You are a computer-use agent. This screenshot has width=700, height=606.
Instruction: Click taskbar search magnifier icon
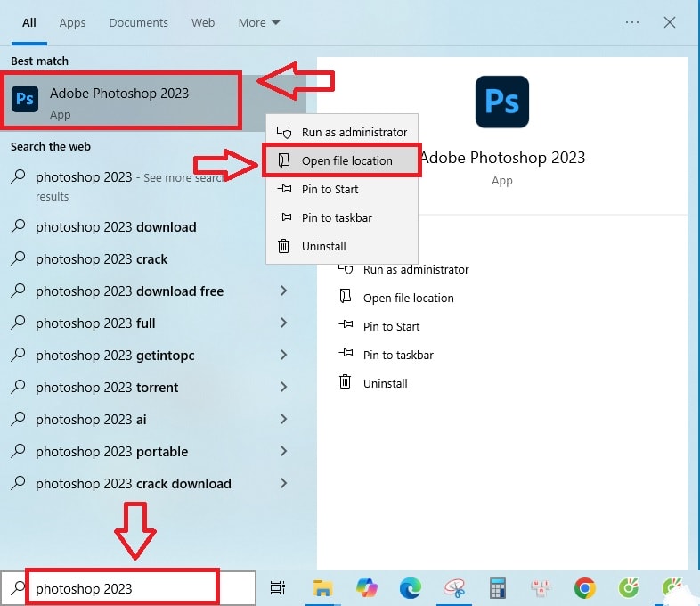(x=18, y=587)
